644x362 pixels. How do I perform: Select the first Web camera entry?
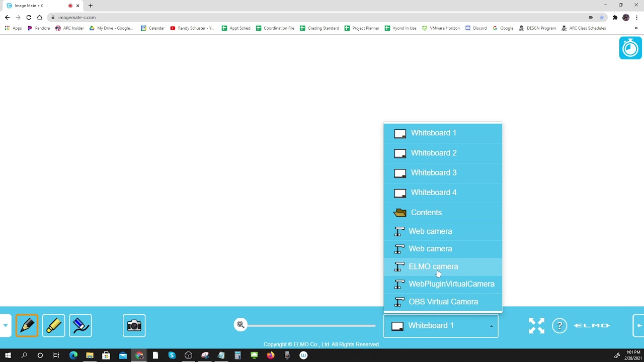tap(443, 231)
